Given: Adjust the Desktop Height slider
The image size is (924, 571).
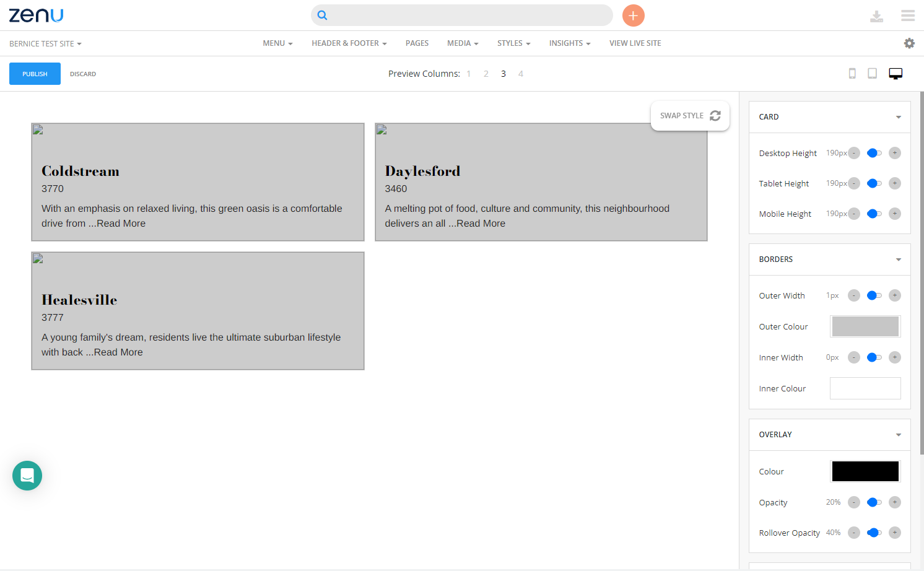Looking at the screenshot, I should [874, 153].
